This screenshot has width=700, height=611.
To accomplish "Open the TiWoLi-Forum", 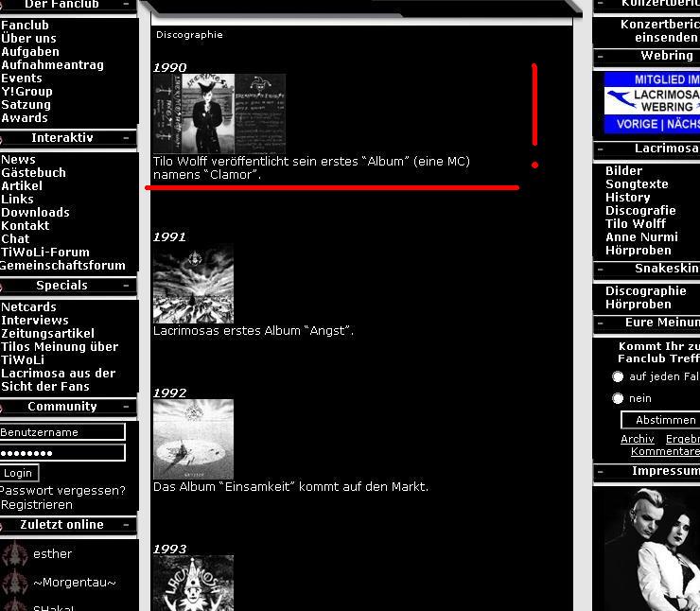I will click(x=45, y=253).
